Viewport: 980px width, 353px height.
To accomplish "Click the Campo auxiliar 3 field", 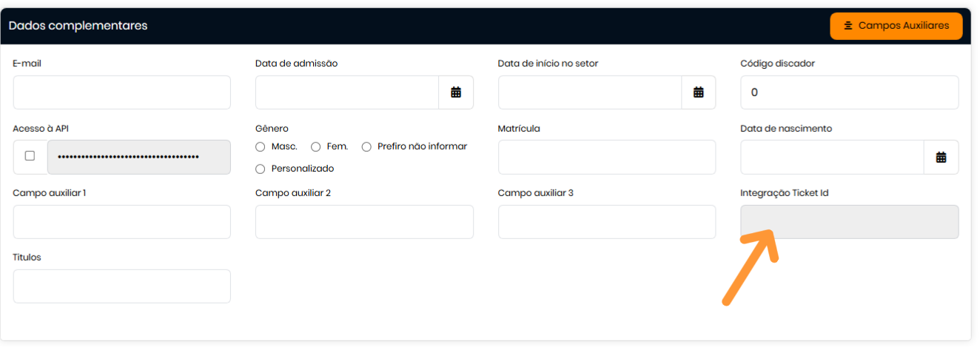I will 606,222.
